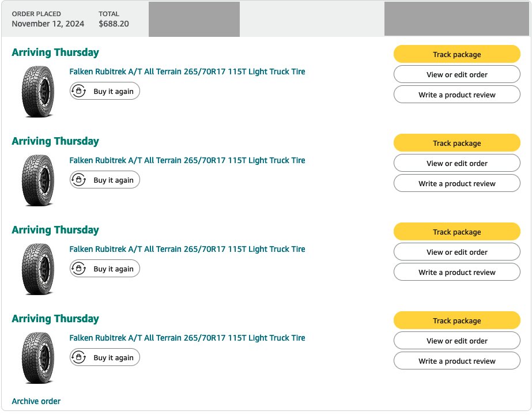This screenshot has height=415, width=532.
Task: Click the reorder icon in first Buy it again
Action: (79, 91)
